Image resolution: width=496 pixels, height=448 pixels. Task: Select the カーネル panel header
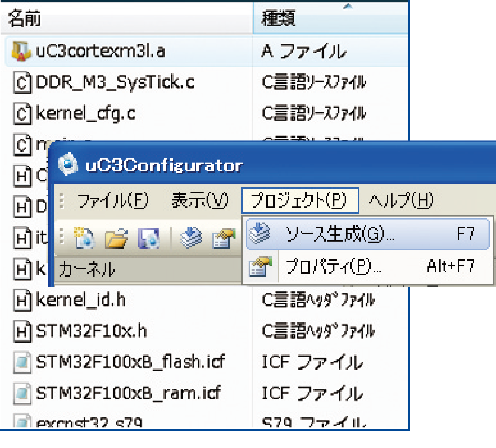click(x=148, y=269)
